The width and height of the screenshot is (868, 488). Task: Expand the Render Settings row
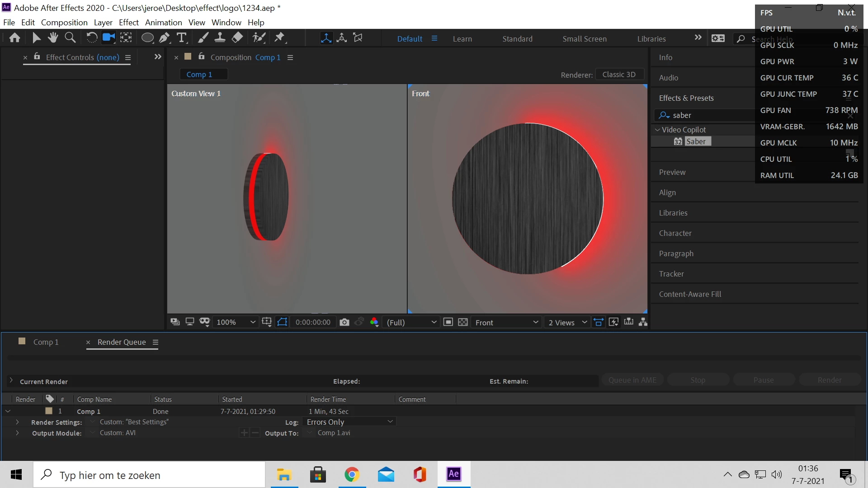tap(17, 422)
